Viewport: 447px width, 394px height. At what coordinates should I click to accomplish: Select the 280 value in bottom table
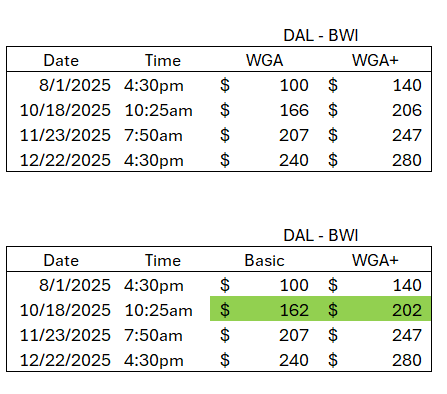coord(407,360)
